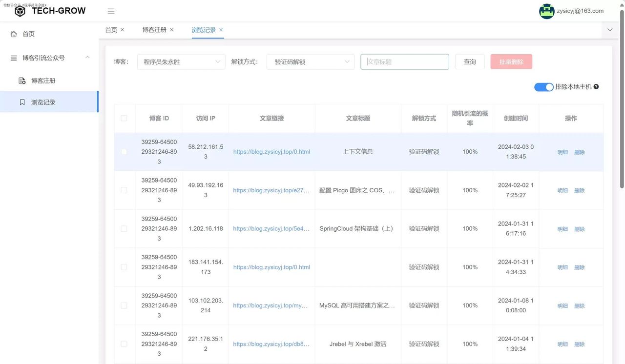
Task: Click the 查询 button
Action: [x=470, y=62]
